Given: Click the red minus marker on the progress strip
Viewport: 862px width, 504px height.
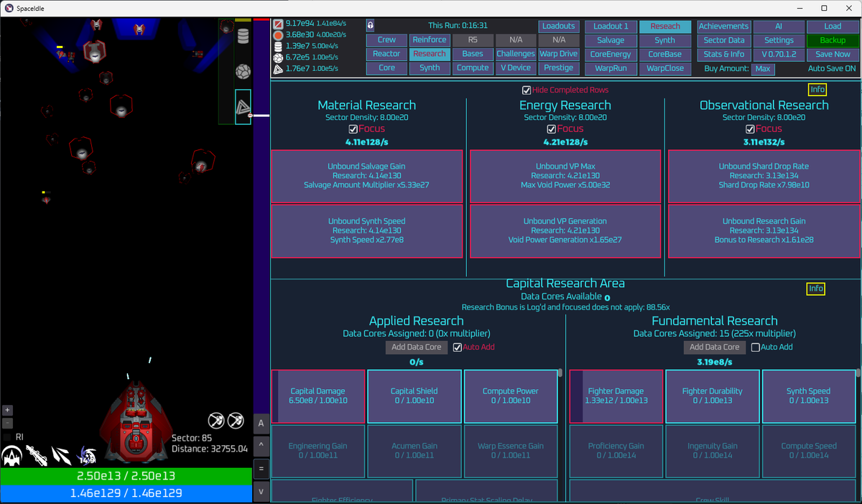Looking at the screenshot, I should [250, 115].
